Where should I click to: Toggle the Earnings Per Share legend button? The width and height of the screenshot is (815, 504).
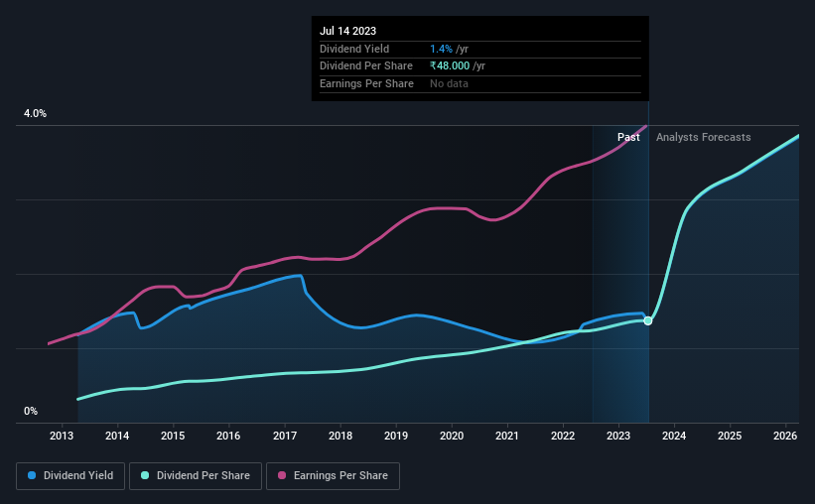coord(333,476)
